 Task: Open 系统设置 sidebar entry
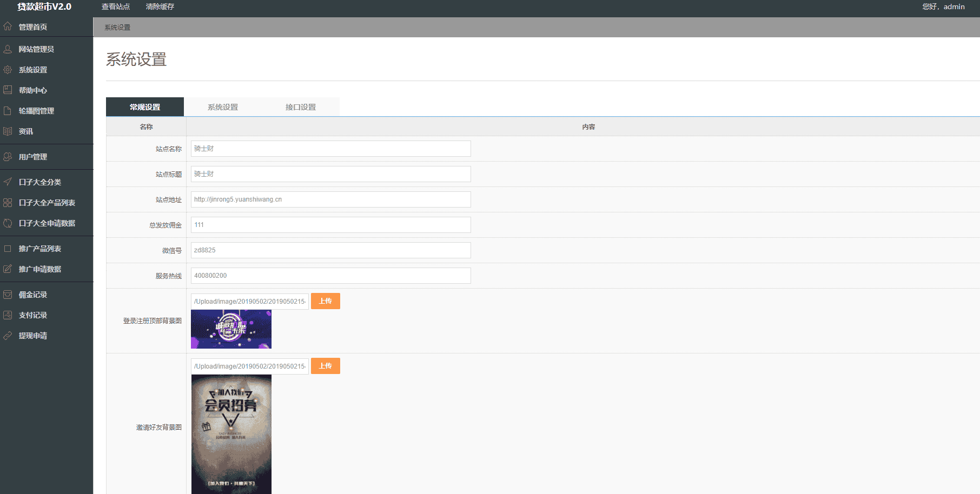[33, 70]
